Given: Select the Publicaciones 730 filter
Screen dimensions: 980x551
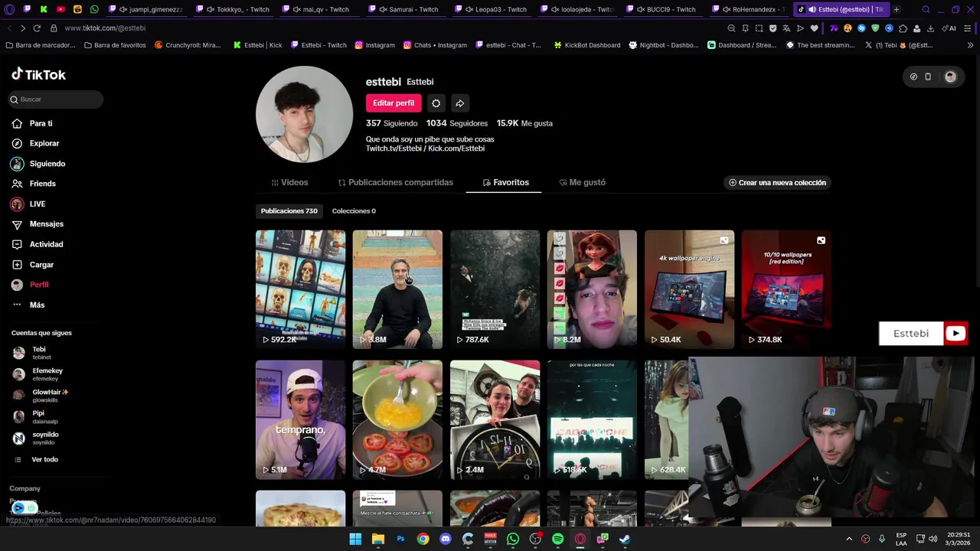Looking at the screenshot, I should click(x=289, y=211).
